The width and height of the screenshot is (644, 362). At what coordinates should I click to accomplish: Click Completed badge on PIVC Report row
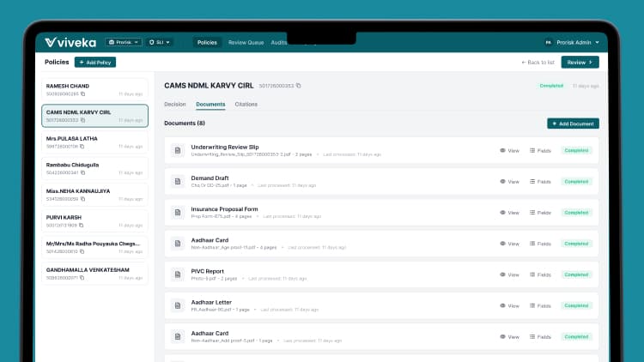coord(576,275)
